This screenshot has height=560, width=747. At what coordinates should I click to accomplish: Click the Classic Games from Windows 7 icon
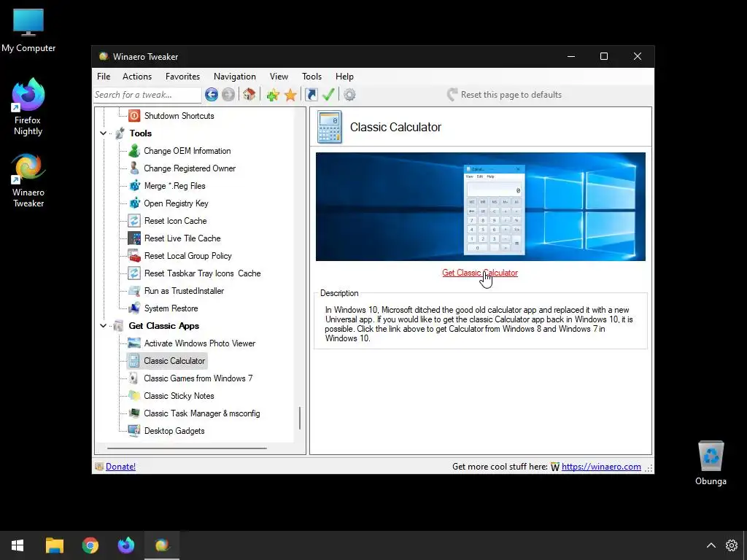click(134, 378)
